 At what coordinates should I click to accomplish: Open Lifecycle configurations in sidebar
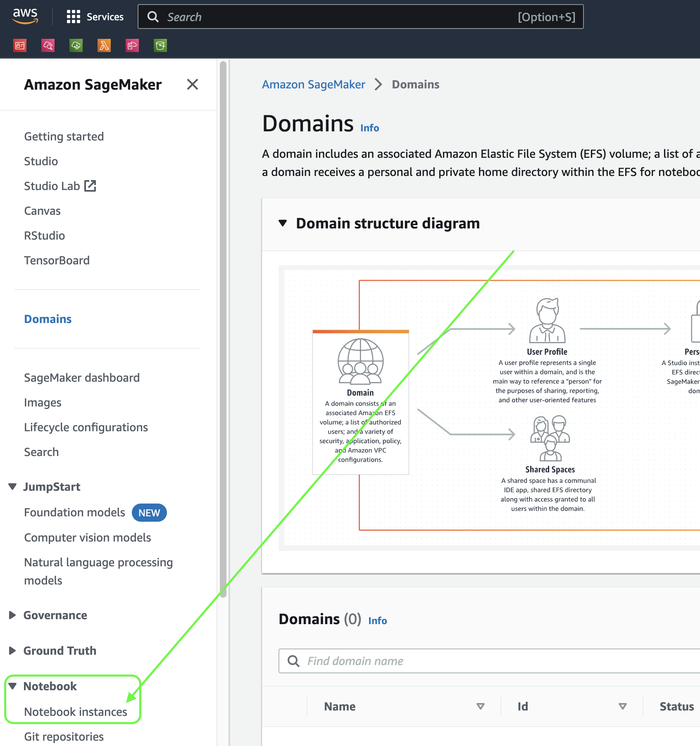pos(86,427)
